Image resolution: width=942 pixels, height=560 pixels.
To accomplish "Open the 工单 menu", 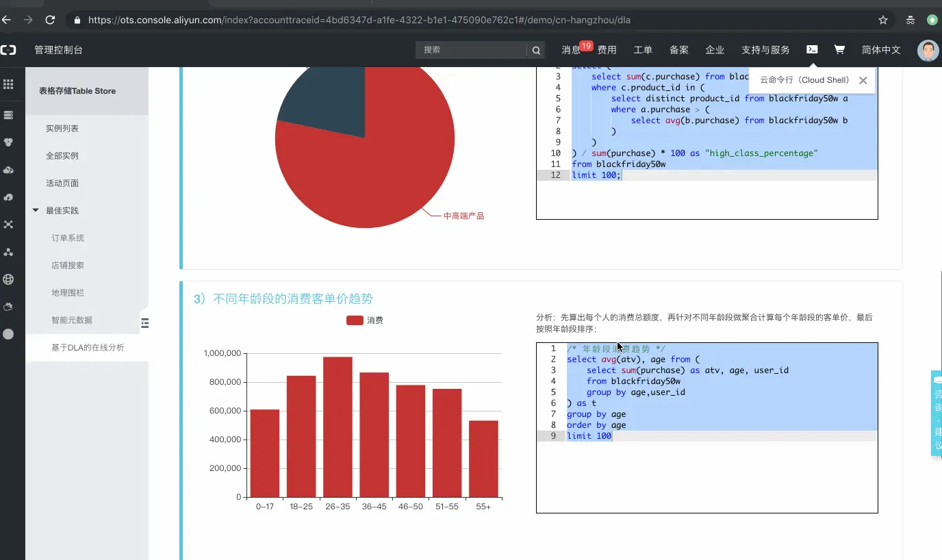I will [643, 50].
